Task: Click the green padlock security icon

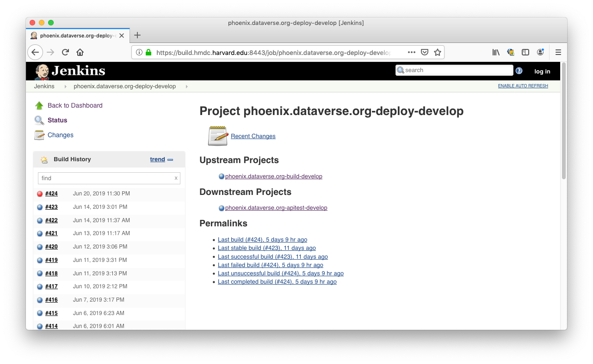Action: [148, 53]
